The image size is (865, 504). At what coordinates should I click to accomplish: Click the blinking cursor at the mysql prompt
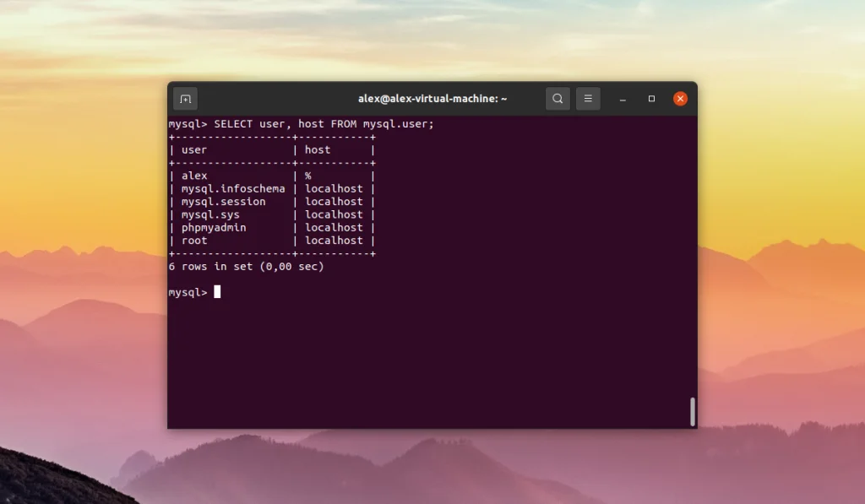217,292
